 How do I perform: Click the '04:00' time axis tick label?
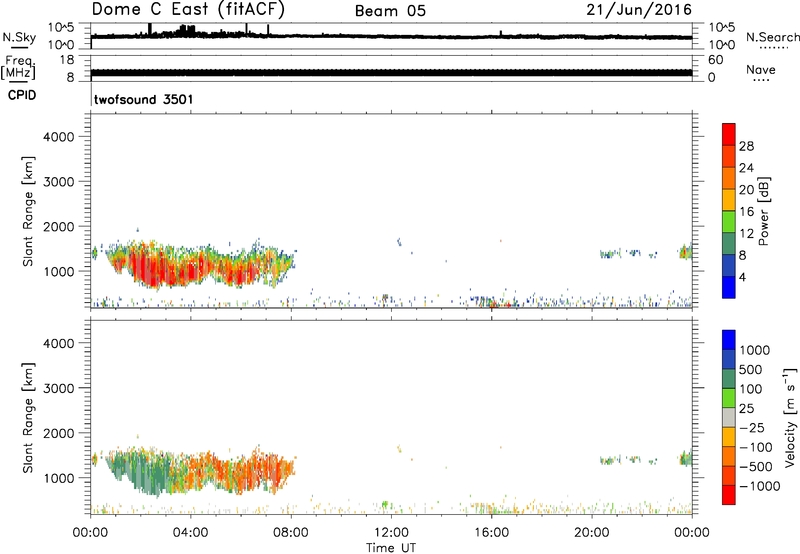pyautogui.click(x=190, y=533)
